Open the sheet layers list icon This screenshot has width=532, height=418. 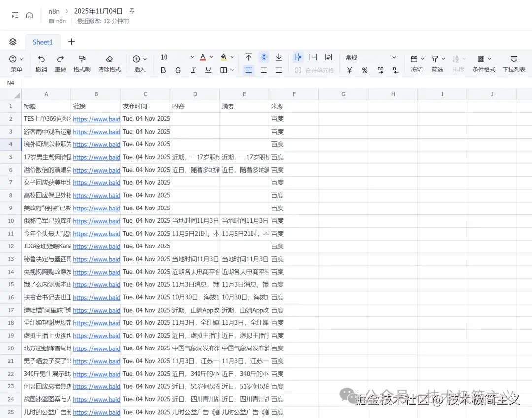(13, 42)
